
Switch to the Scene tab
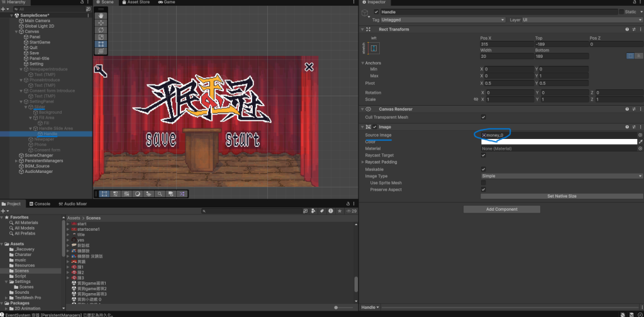pos(105,2)
